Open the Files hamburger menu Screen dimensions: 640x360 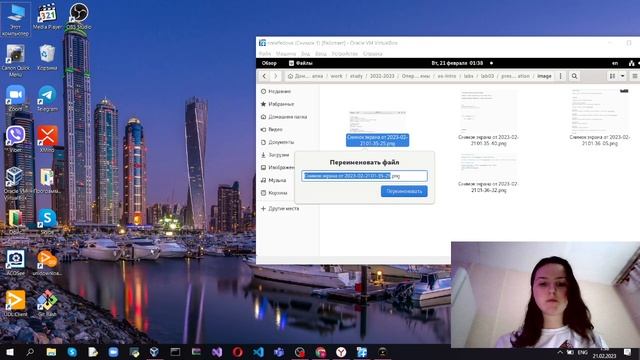click(x=635, y=76)
